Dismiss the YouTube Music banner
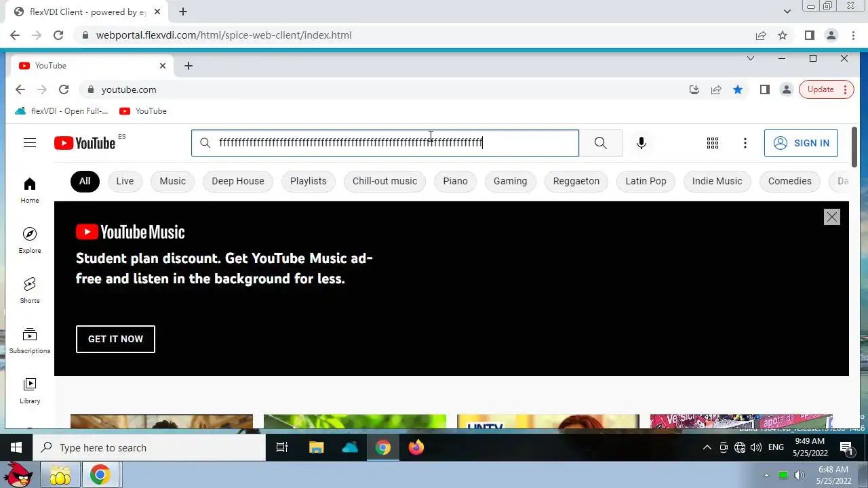The height and width of the screenshot is (488, 868). (x=831, y=217)
